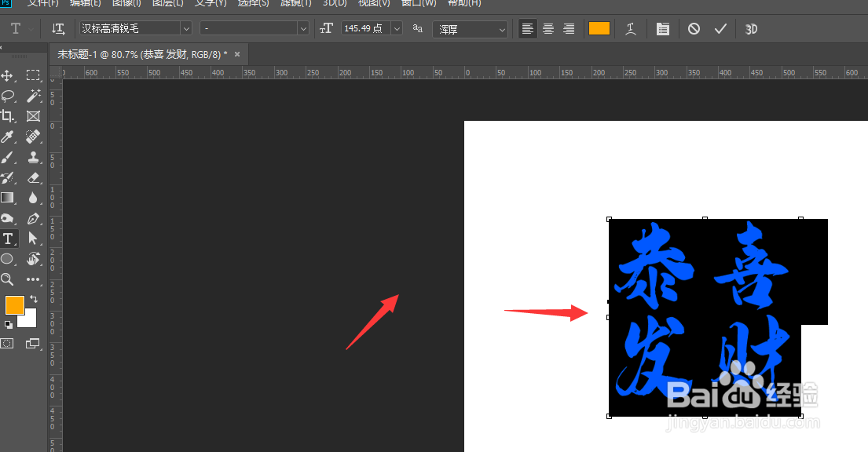
Task: Select the Sponge tool in toolbox
Action: click(x=8, y=218)
